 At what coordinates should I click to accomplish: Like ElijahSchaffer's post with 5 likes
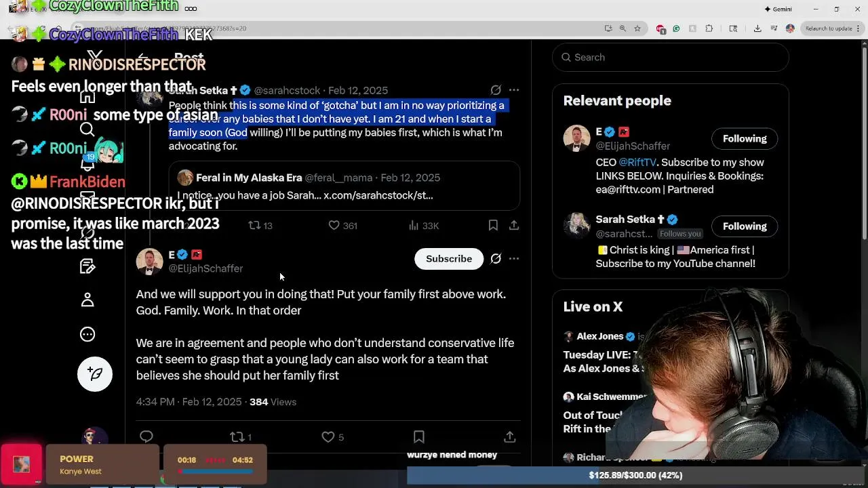tap(333, 437)
